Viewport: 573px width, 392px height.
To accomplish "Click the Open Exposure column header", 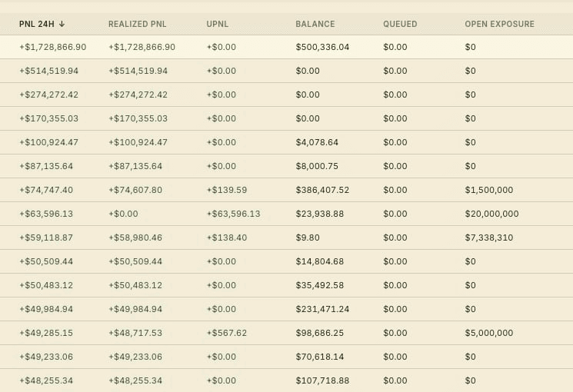I will 499,24.
